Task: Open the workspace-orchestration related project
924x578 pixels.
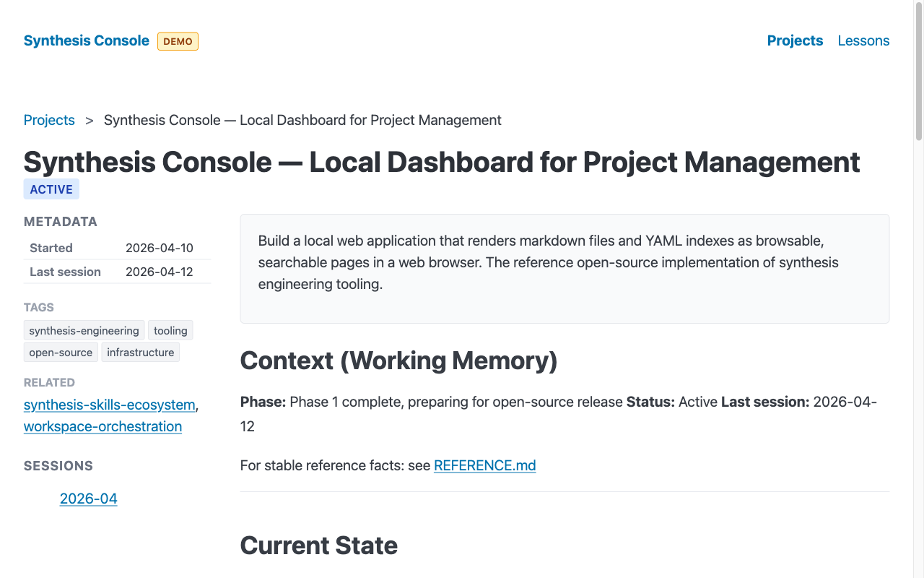Action: [103, 426]
